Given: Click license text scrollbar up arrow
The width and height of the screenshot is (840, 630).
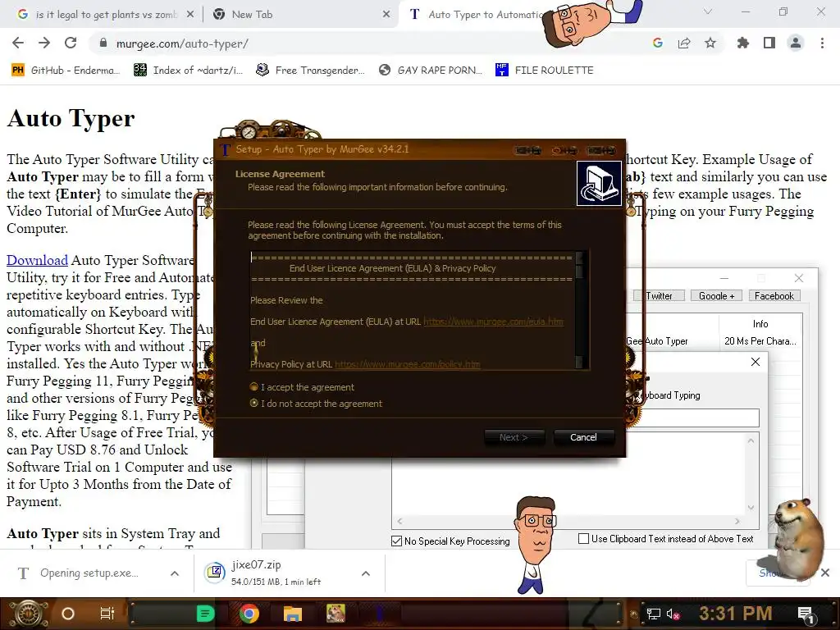Looking at the screenshot, I should pos(579,258).
